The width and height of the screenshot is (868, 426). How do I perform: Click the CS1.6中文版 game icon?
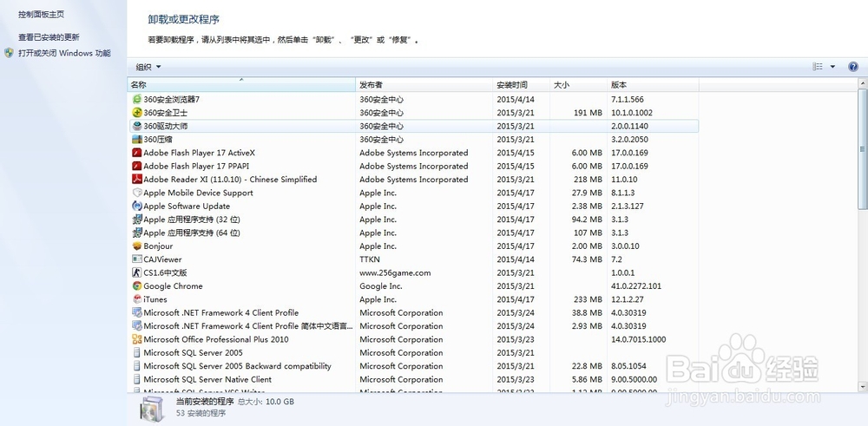(x=137, y=272)
